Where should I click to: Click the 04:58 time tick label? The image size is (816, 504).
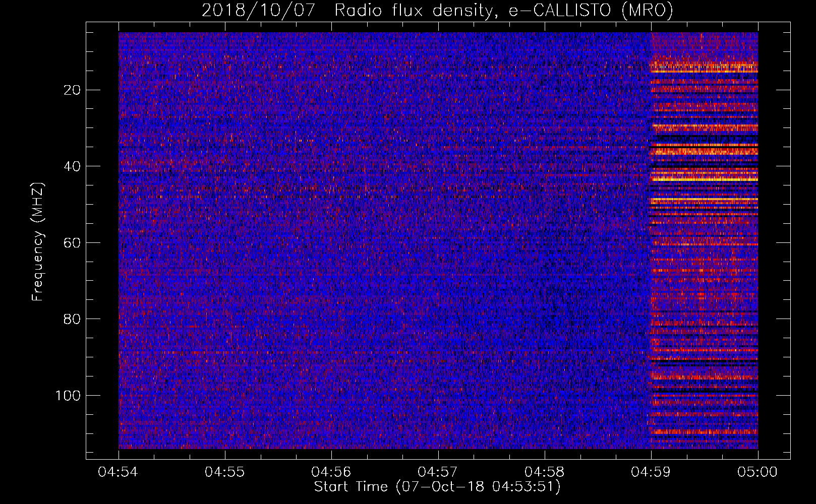[545, 472]
